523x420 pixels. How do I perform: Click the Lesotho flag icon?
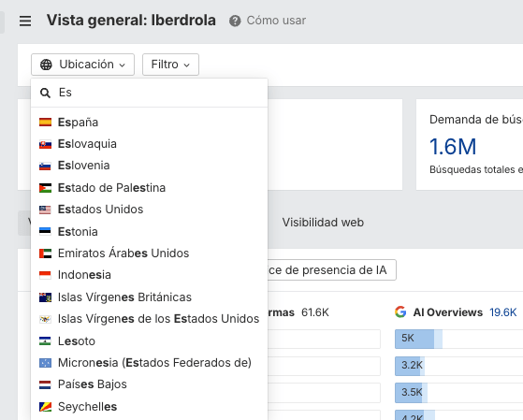(x=45, y=340)
